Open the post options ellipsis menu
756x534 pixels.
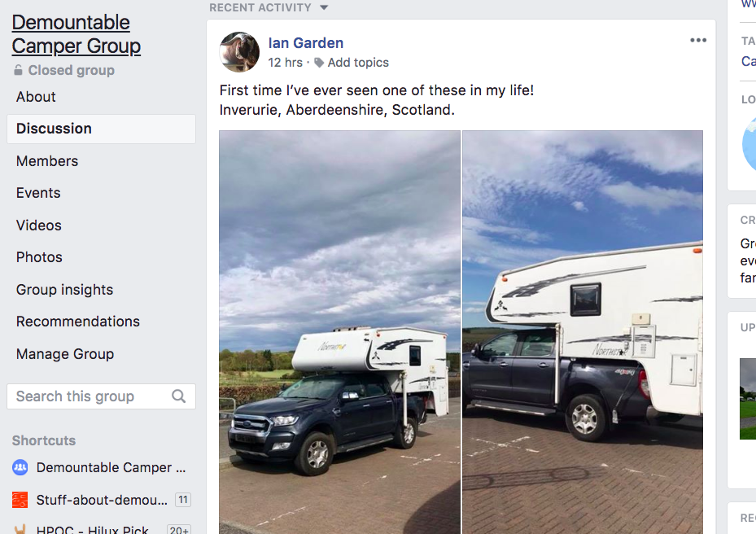click(x=698, y=41)
